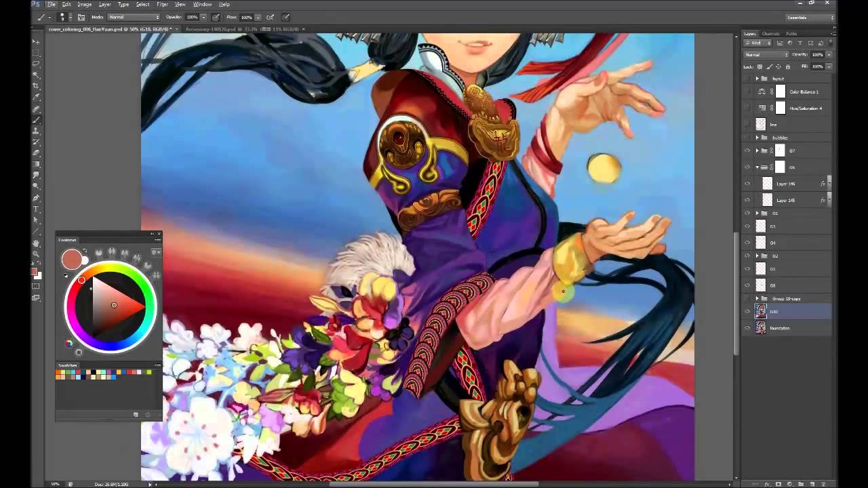
Task: Select the Magic Wand tool
Action: pyautogui.click(x=36, y=75)
